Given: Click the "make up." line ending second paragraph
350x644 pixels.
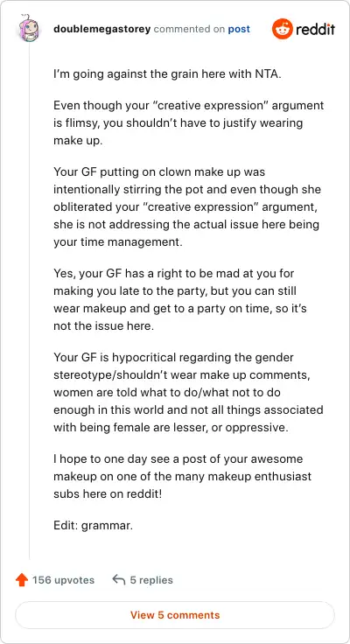Looking at the screenshot, I should pos(78,141).
